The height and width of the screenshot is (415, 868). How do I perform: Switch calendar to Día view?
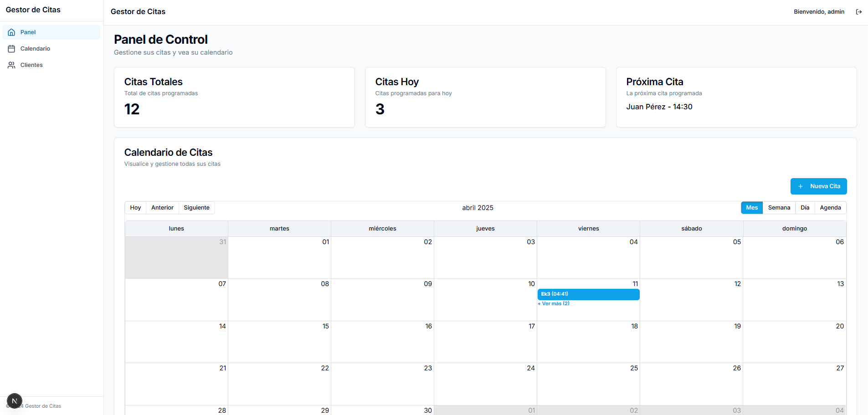(x=805, y=207)
